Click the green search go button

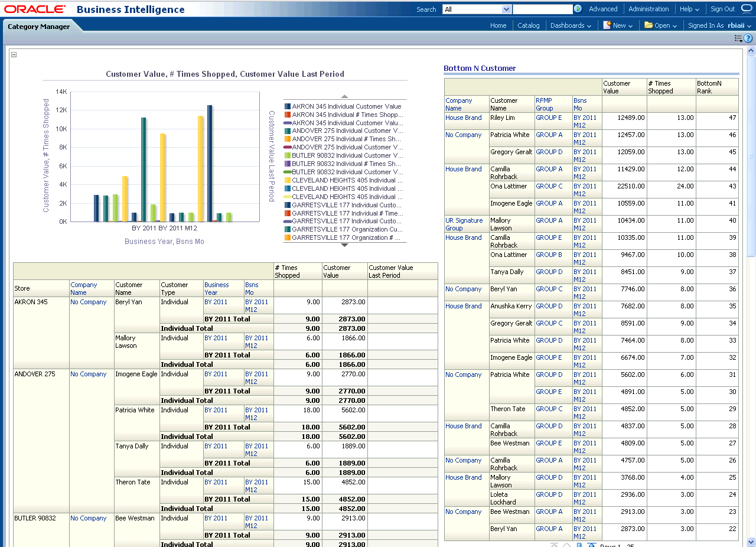[x=578, y=9]
